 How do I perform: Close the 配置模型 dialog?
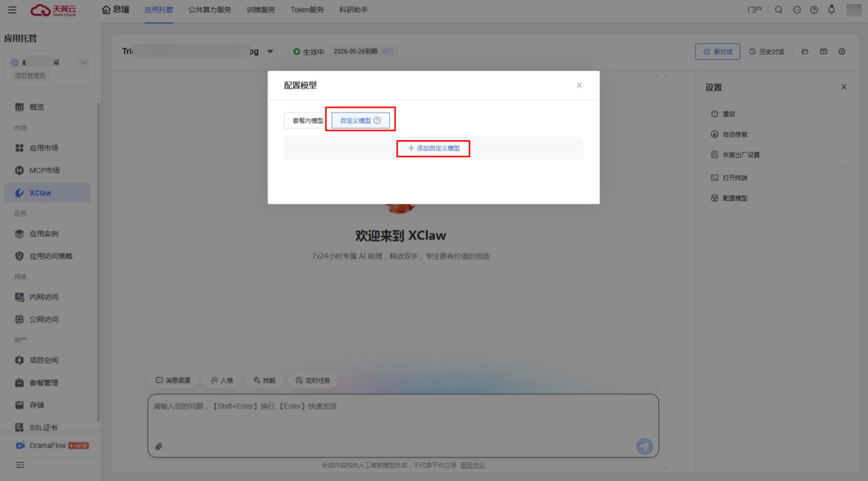pyautogui.click(x=579, y=85)
